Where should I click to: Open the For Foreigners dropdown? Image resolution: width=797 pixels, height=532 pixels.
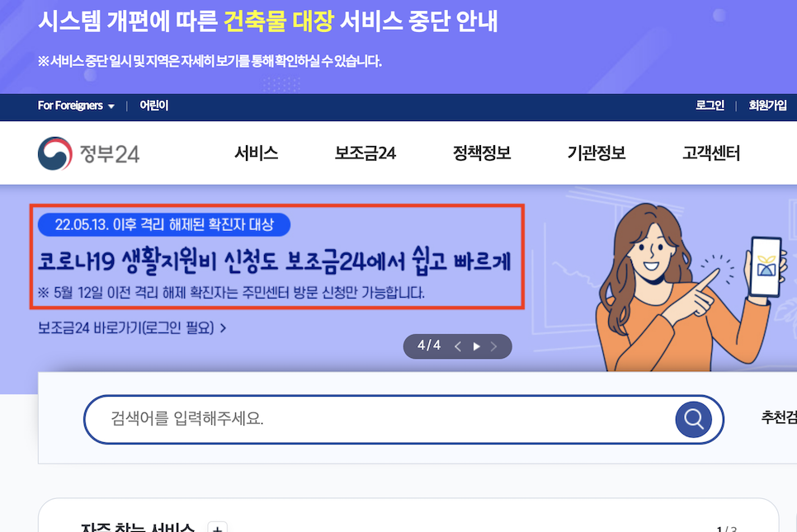coord(76,106)
